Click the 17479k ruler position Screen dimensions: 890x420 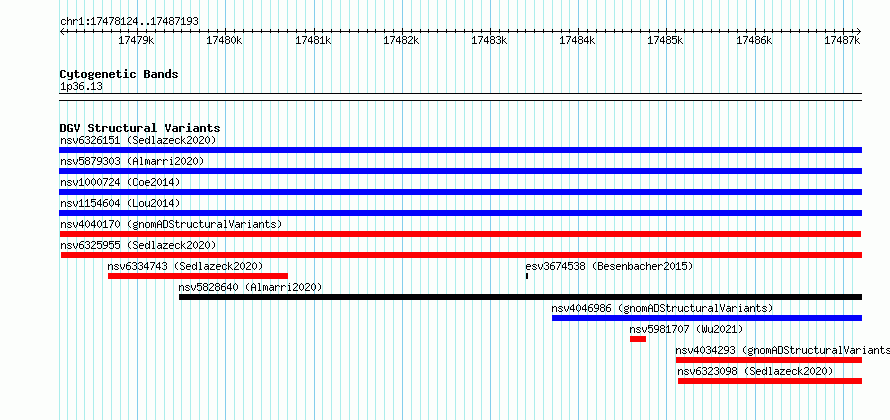click(x=136, y=40)
